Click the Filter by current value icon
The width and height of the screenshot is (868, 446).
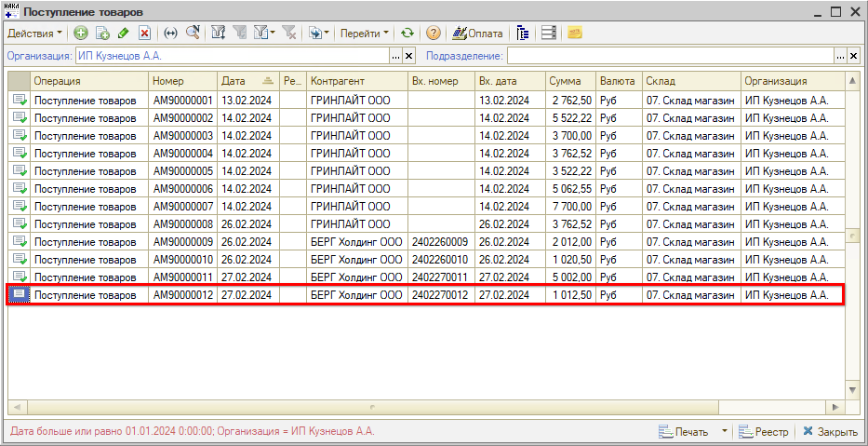[240, 34]
